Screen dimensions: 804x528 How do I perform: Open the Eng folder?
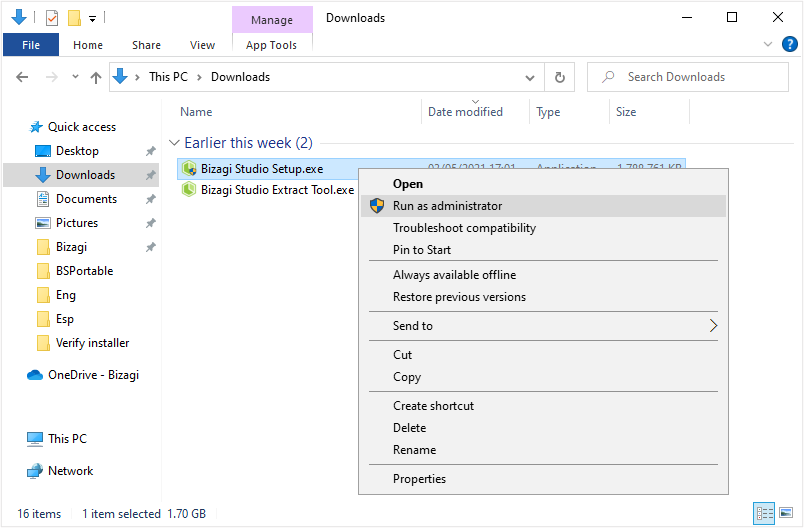pyautogui.click(x=66, y=295)
